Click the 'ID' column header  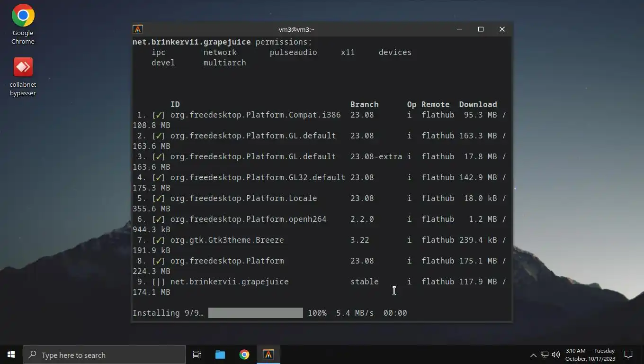click(175, 104)
